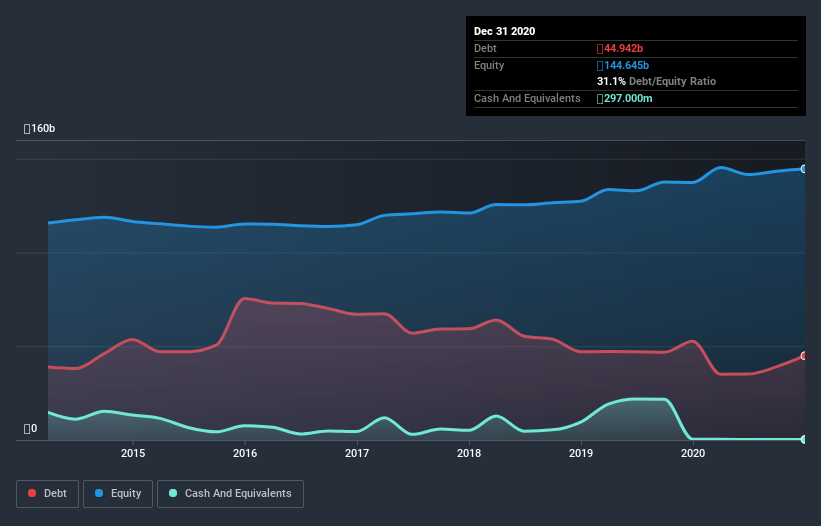Click the Equity label in tooltip
Screen dimensions: 821x526
[489, 65]
